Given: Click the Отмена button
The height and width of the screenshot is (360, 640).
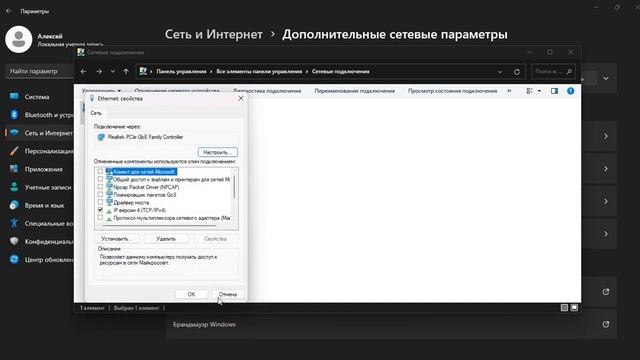Looking at the screenshot, I should 227,294.
